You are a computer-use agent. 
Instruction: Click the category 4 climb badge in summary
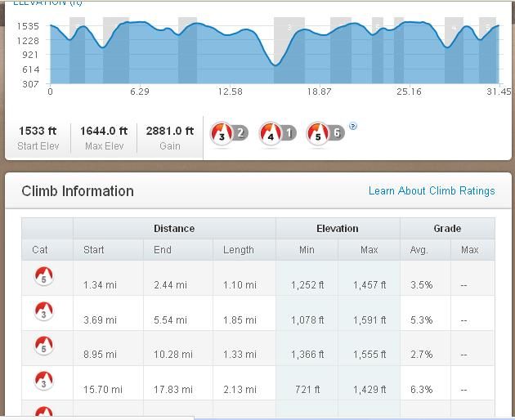pos(278,133)
